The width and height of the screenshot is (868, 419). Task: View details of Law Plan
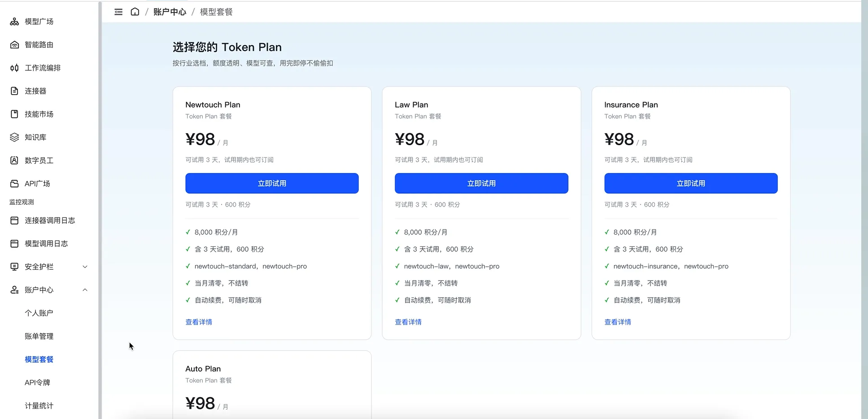point(408,322)
